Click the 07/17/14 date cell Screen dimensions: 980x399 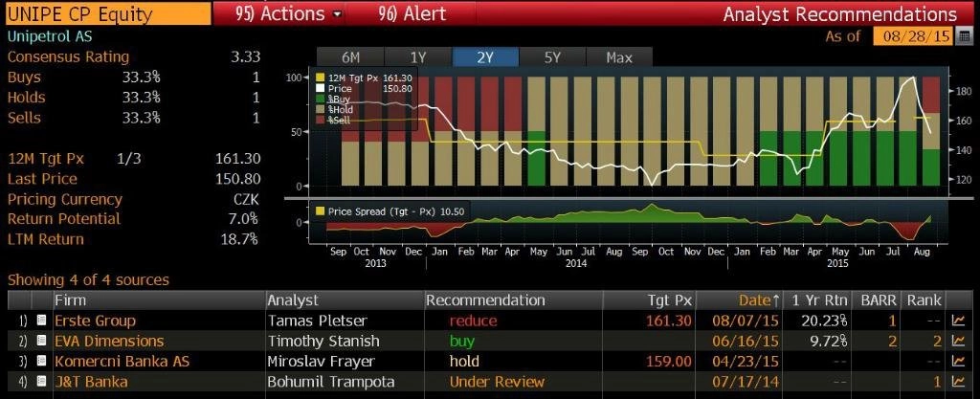[745, 382]
